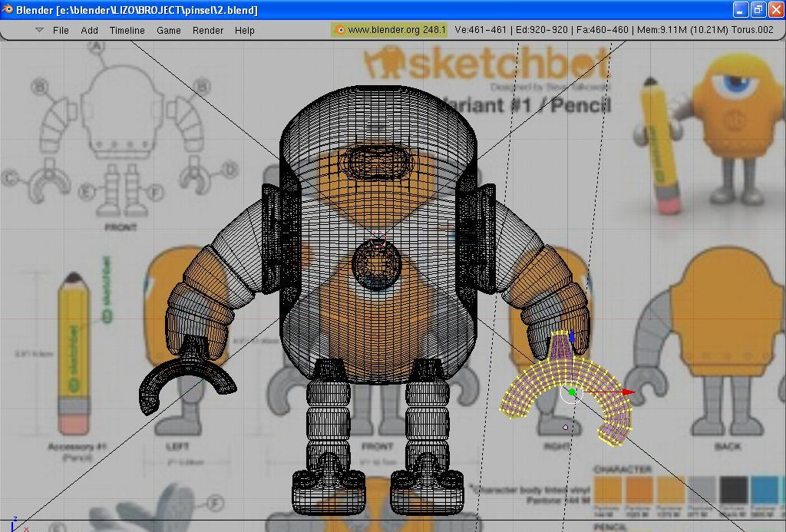Open the Help menu
The image size is (786, 532).
click(245, 31)
